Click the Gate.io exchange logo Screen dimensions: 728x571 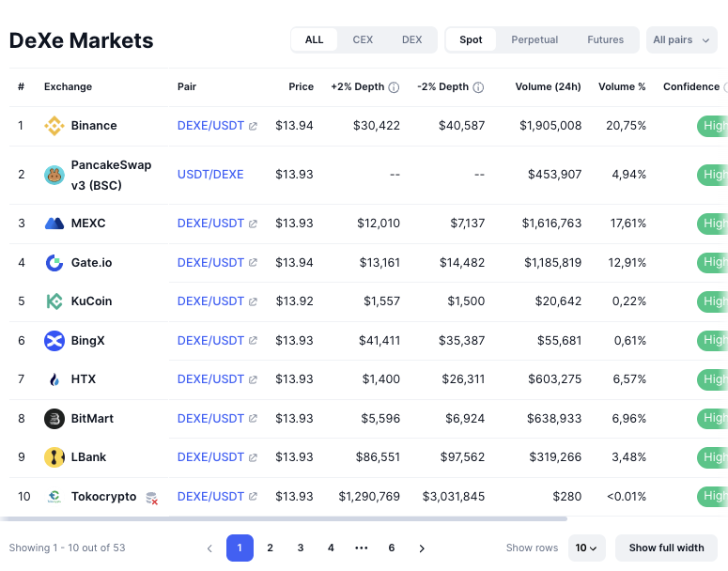point(54,263)
